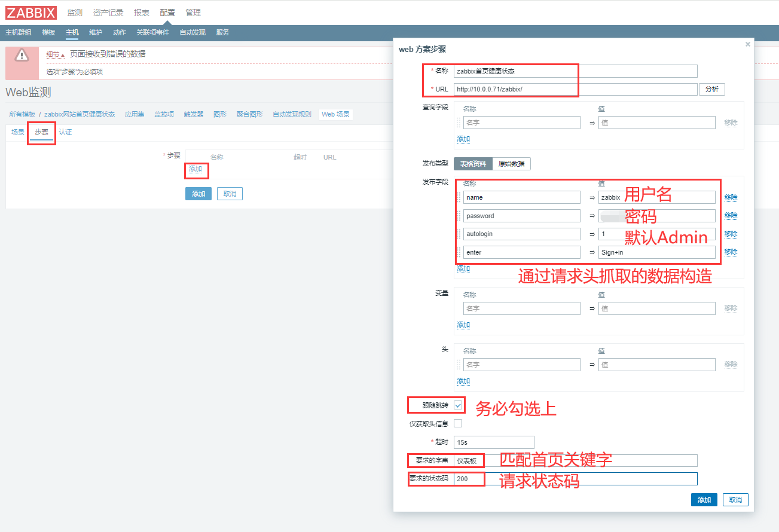Click the warning triangle icon

click(x=22, y=56)
